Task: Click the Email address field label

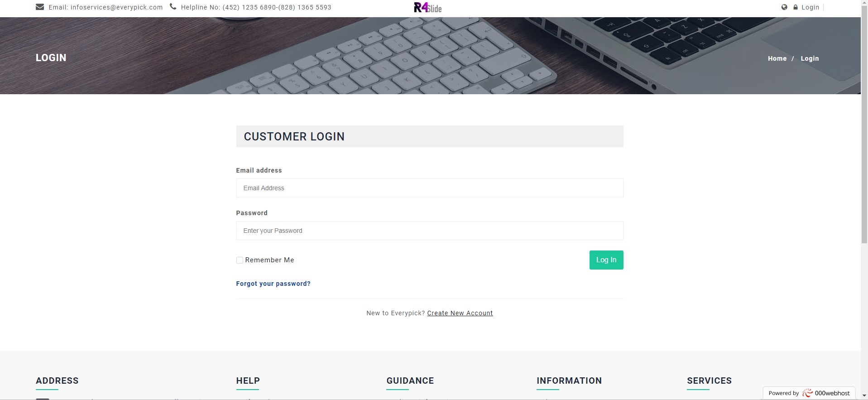Action: pos(259,170)
